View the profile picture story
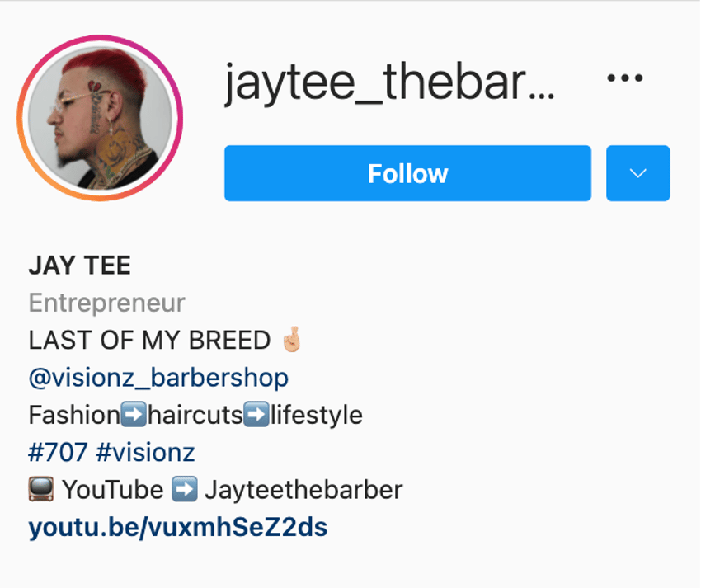 pos(100,119)
